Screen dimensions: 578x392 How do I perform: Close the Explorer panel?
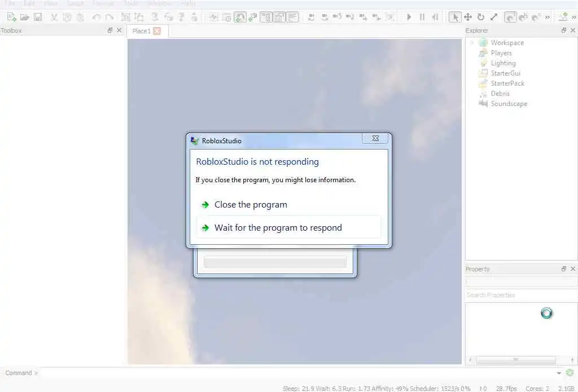[x=573, y=30]
